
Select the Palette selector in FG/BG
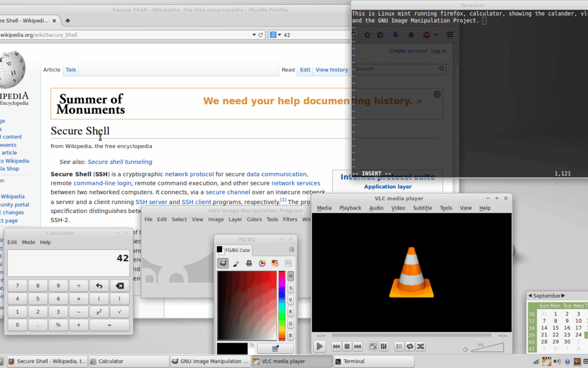275,263
